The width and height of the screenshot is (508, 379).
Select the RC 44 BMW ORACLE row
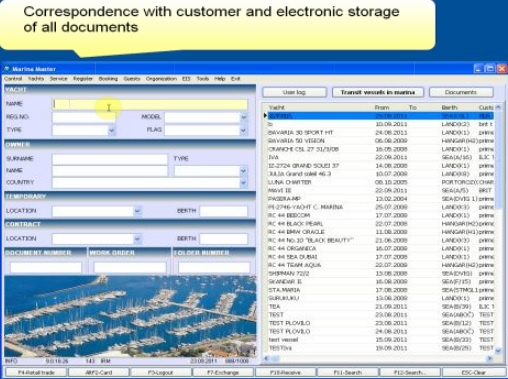pos(380,232)
